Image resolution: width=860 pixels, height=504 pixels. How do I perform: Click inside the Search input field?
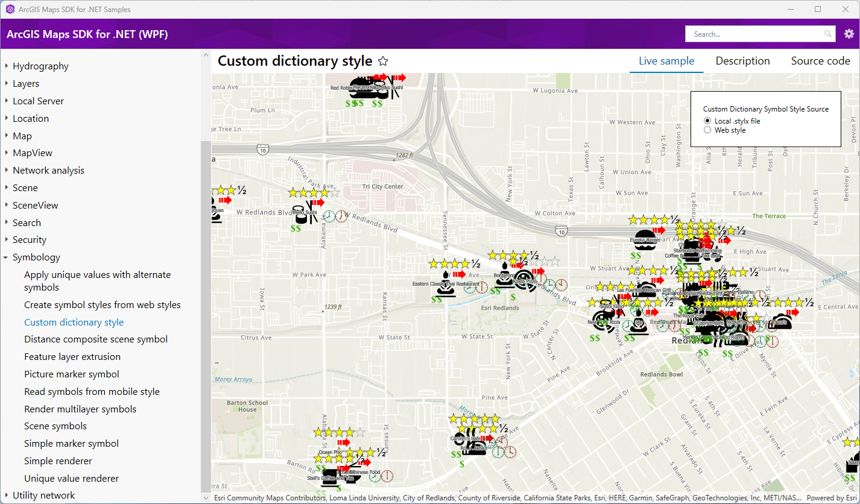point(754,34)
